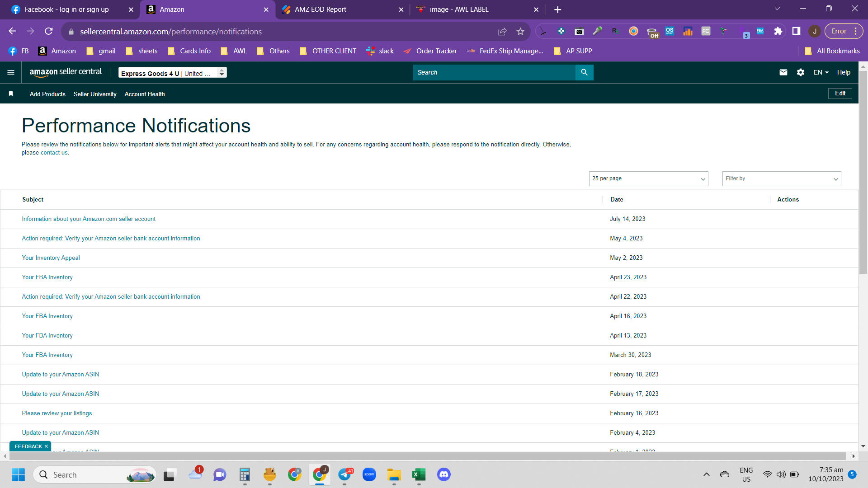Click the Date column header
The image size is (868, 488).
617,200
